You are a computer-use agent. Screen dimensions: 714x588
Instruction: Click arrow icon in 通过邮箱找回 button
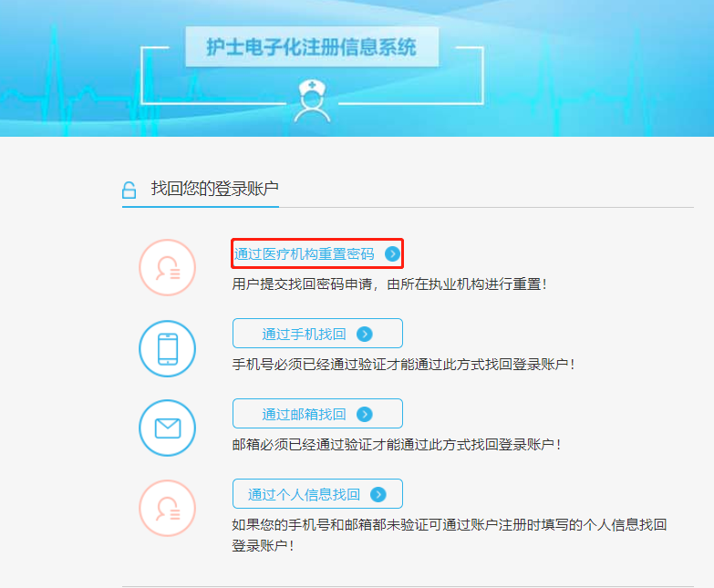click(x=364, y=414)
